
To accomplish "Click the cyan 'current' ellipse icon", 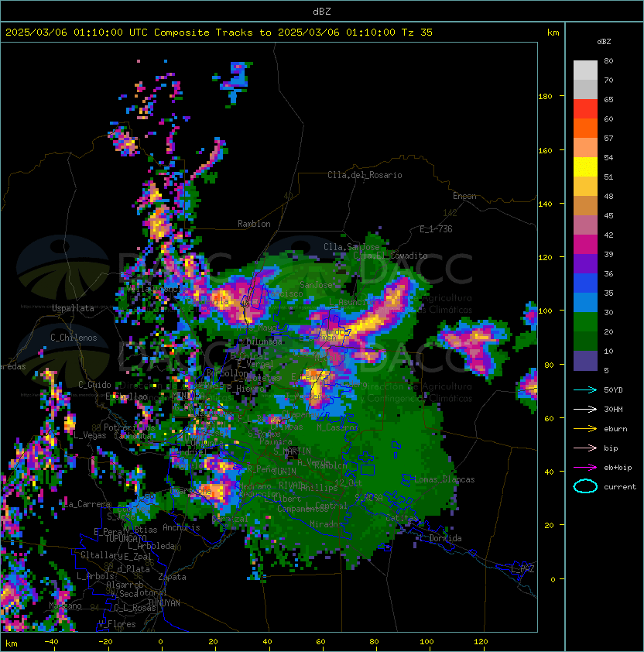I will point(585,486).
